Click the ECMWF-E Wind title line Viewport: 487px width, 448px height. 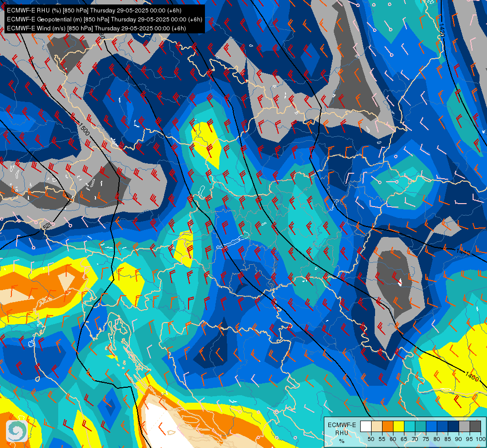pos(97,28)
